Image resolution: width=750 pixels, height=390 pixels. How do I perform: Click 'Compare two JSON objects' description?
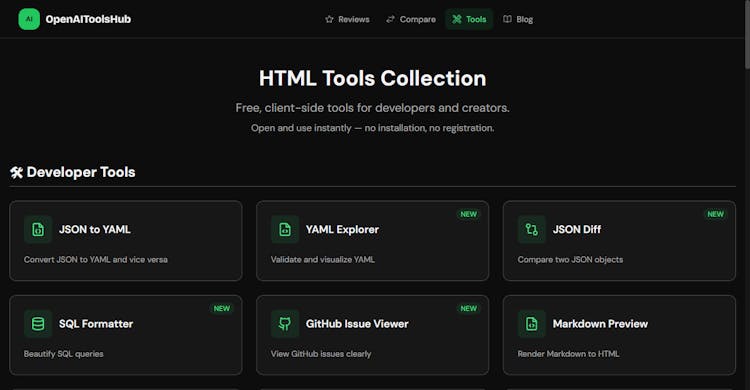pyautogui.click(x=570, y=259)
